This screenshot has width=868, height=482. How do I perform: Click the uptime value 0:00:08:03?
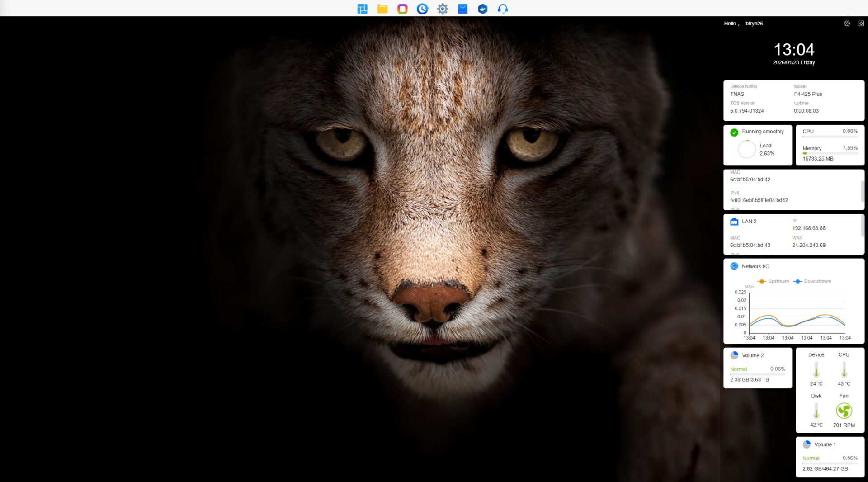pyautogui.click(x=806, y=111)
